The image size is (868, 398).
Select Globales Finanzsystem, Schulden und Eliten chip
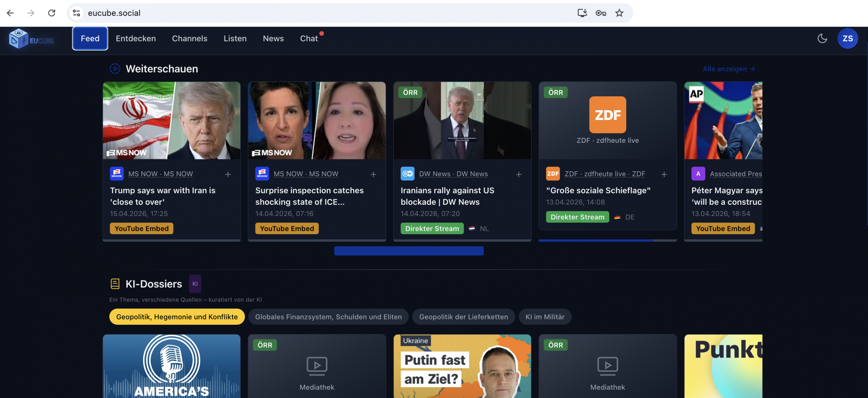pyautogui.click(x=328, y=317)
